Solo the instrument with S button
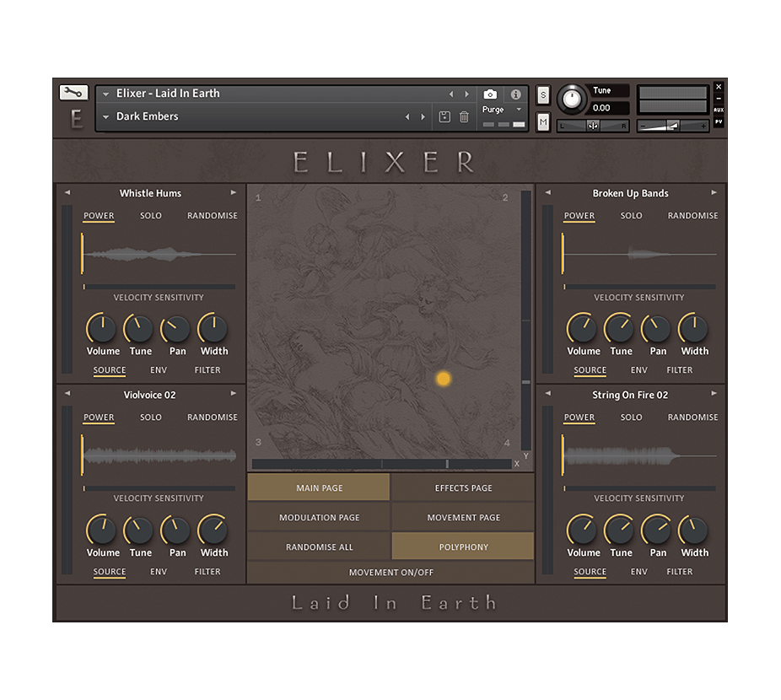This screenshot has height=700, width=781. point(543,95)
